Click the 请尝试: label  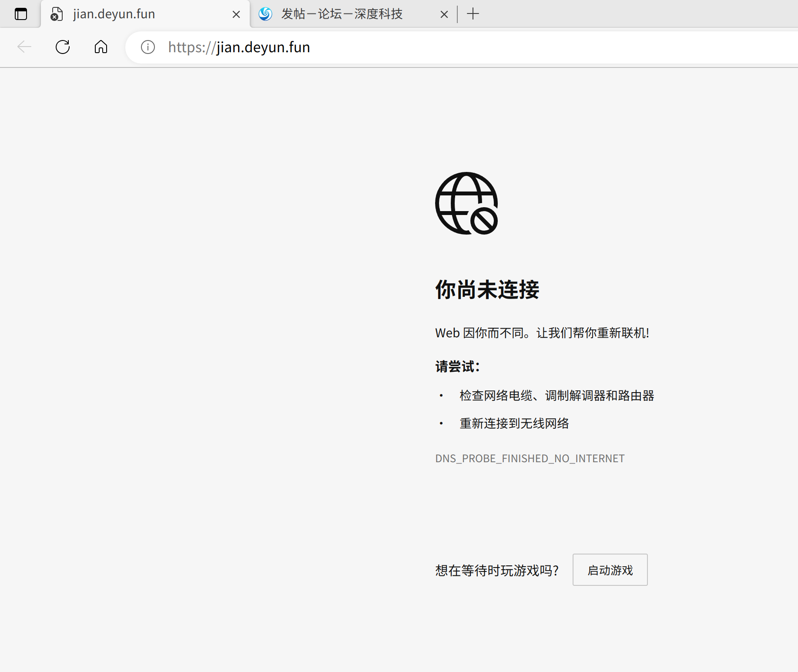457,366
